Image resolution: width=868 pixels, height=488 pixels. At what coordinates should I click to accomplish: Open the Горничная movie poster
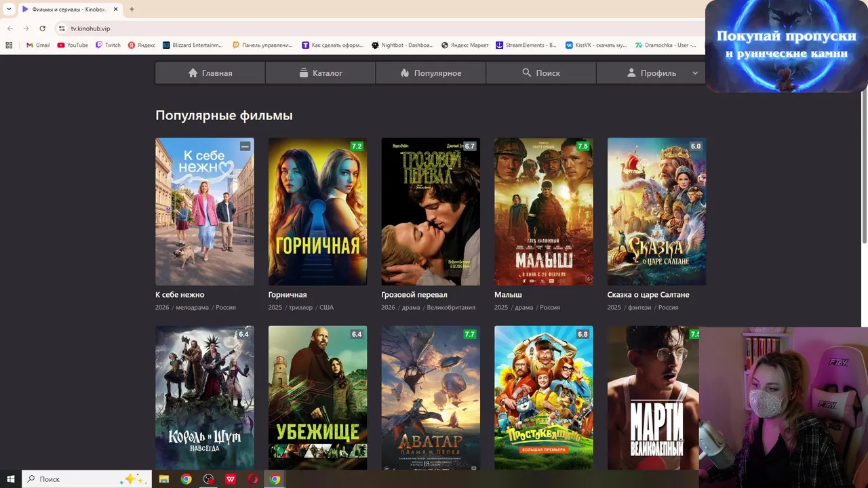pos(317,211)
